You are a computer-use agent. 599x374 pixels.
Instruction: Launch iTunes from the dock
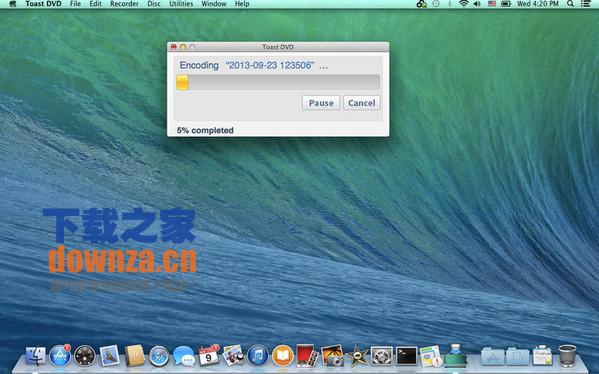pos(258,356)
